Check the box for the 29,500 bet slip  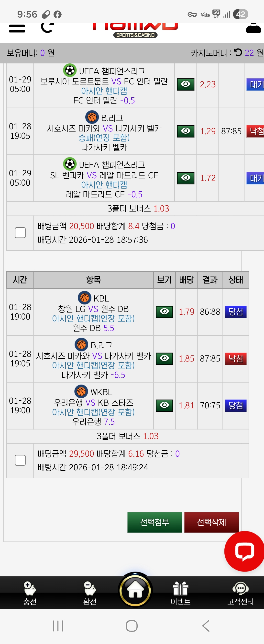20,460
